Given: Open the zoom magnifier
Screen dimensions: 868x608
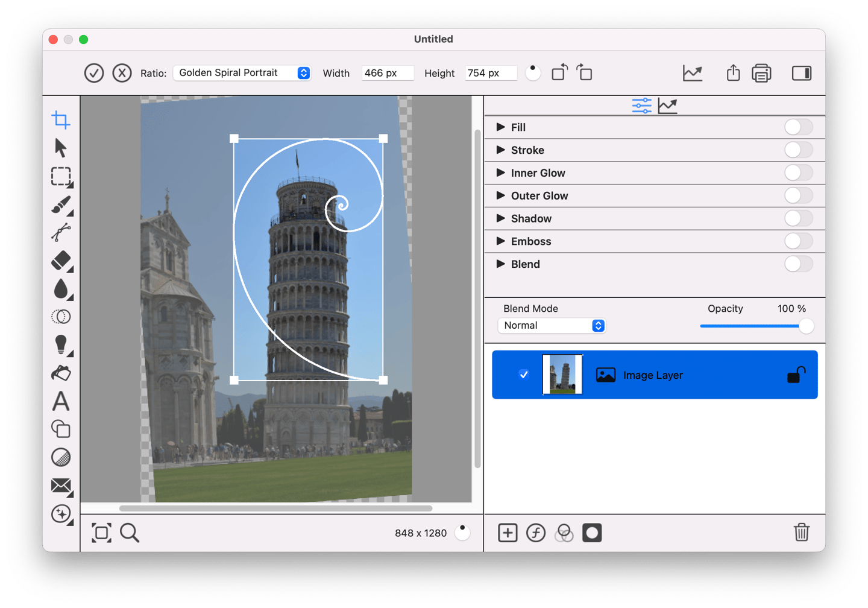Looking at the screenshot, I should (x=130, y=533).
